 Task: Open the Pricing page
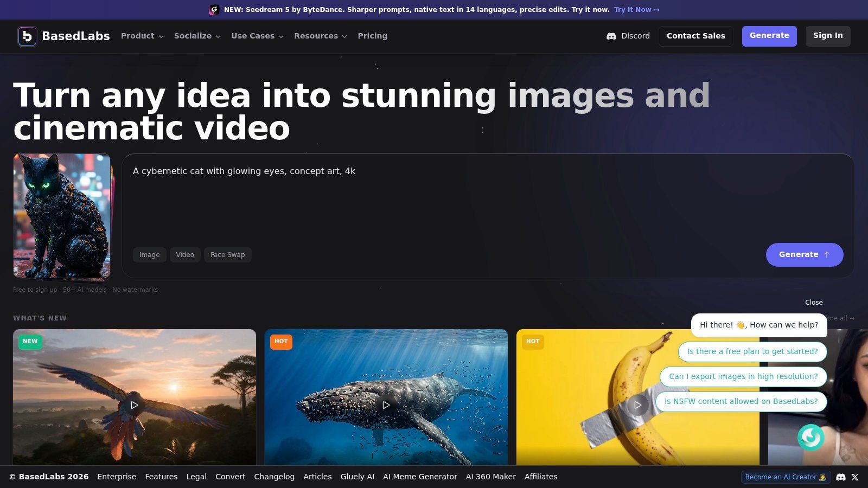pos(373,36)
